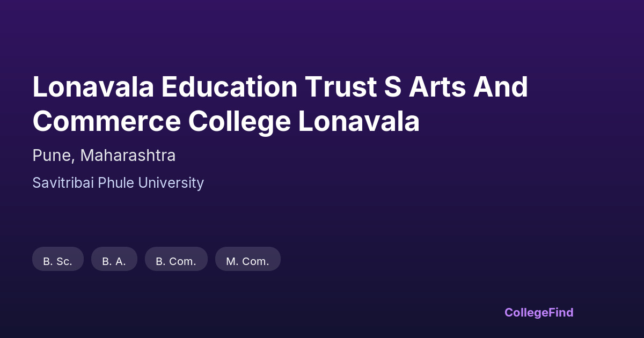Click the word 'Trust' in the heading

tap(340, 87)
